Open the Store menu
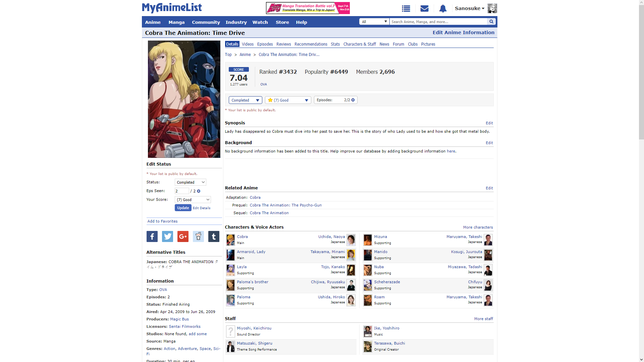This screenshot has height=362, width=644. [282, 22]
